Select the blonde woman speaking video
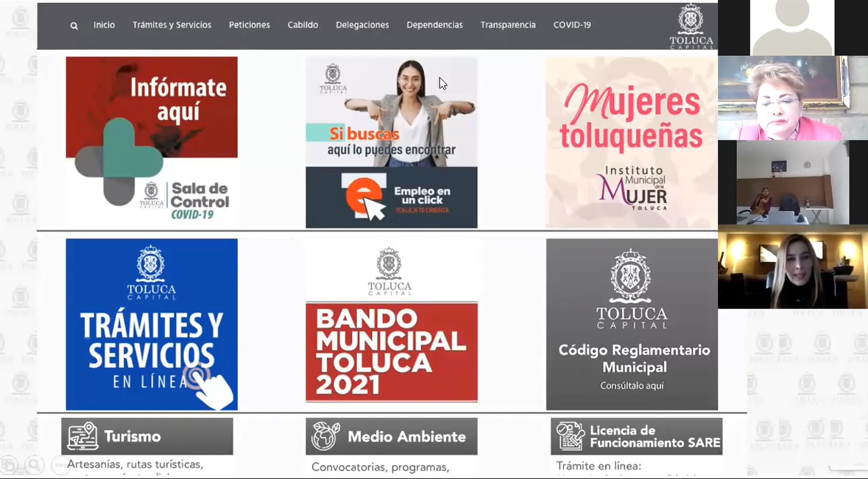This screenshot has height=479, width=868. 793,267
